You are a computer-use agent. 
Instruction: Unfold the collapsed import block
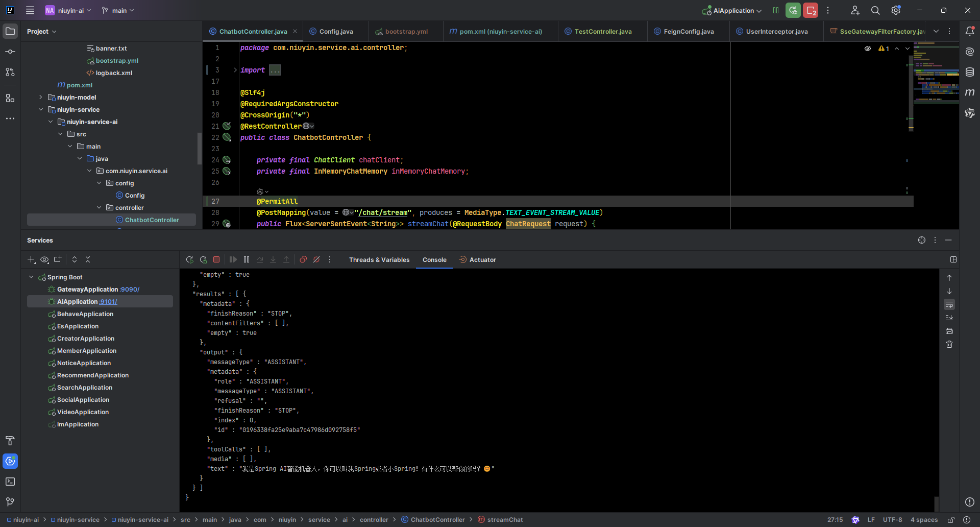pos(235,70)
